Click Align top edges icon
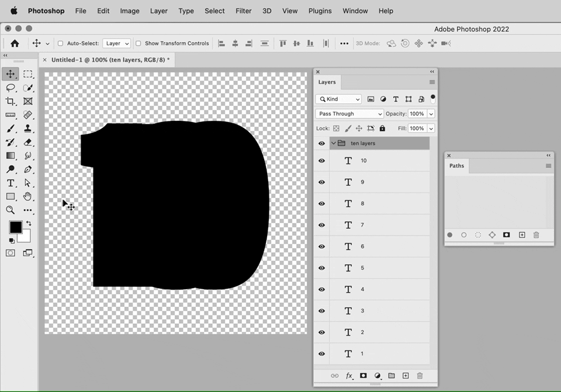The width and height of the screenshot is (561, 392). pyautogui.click(x=283, y=43)
